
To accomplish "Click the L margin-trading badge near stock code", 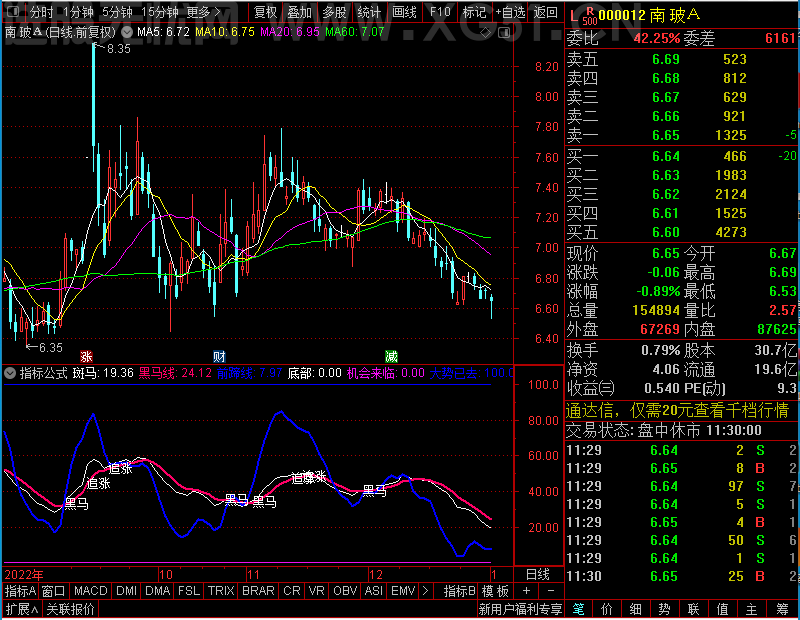I will pos(573,17).
